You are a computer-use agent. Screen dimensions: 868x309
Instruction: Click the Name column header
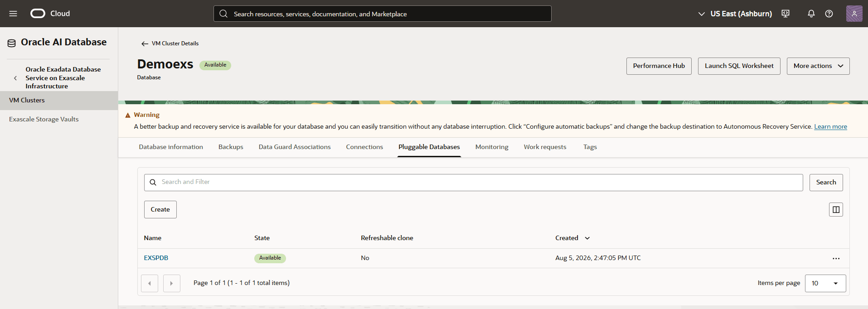[153, 238]
